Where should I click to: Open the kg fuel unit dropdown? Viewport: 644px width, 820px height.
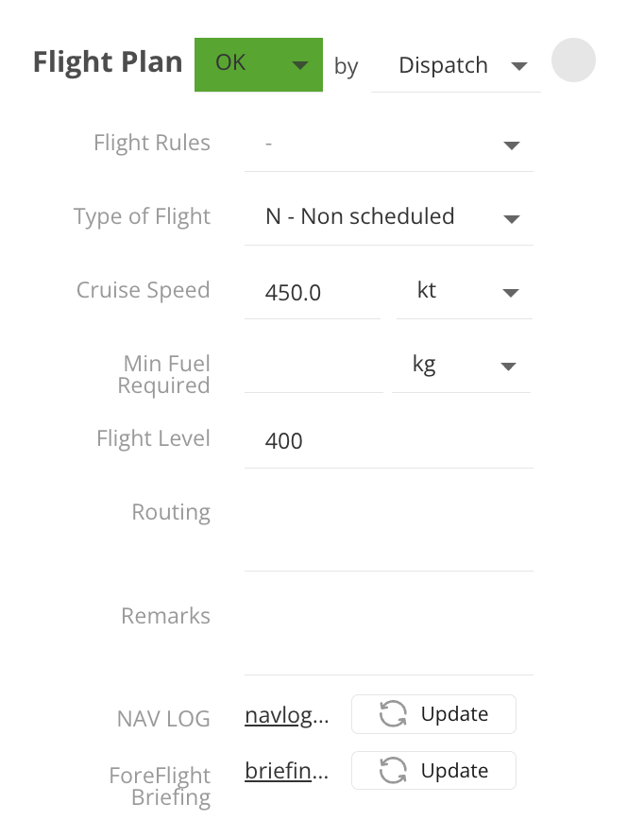point(508,366)
